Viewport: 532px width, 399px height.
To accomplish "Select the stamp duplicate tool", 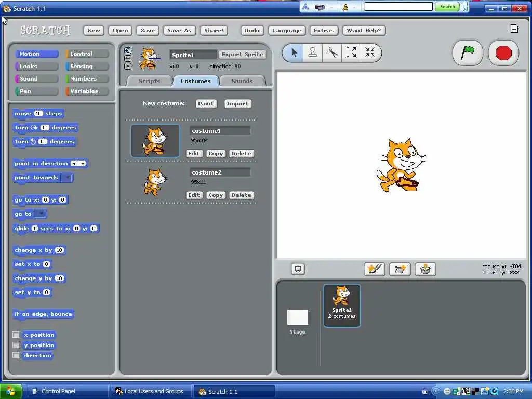I will (312, 52).
